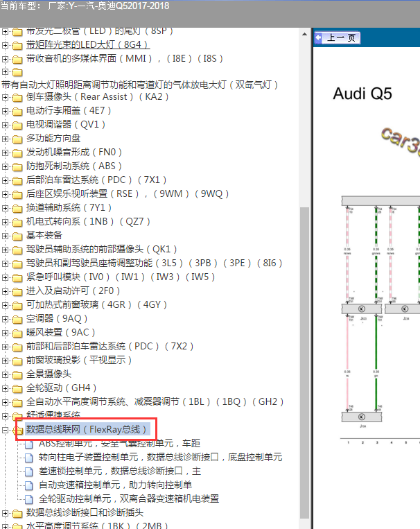Click the folder icon of 全景摄像头

[17, 374]
